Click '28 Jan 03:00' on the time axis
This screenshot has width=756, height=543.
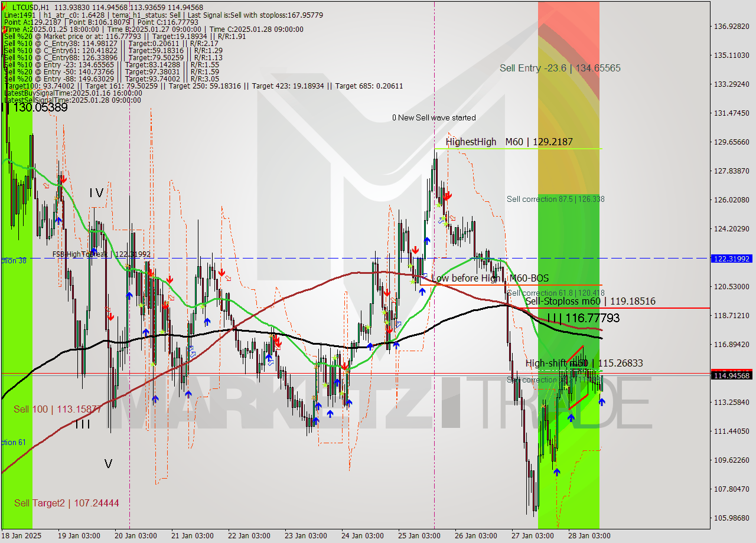[x=589, y=535]
